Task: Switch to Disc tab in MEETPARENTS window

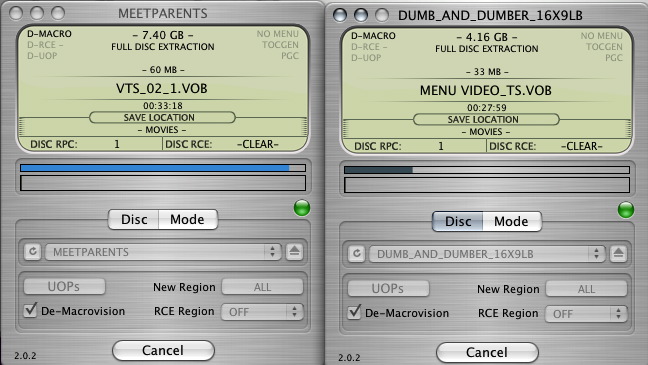Action: 134,219
